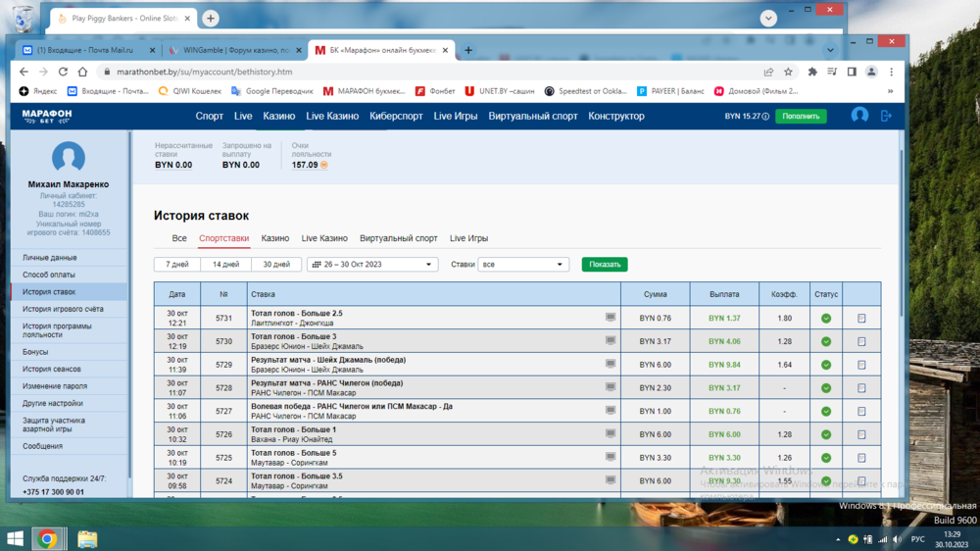Click the user account avatar icon in header

click(x=859, y=116)
